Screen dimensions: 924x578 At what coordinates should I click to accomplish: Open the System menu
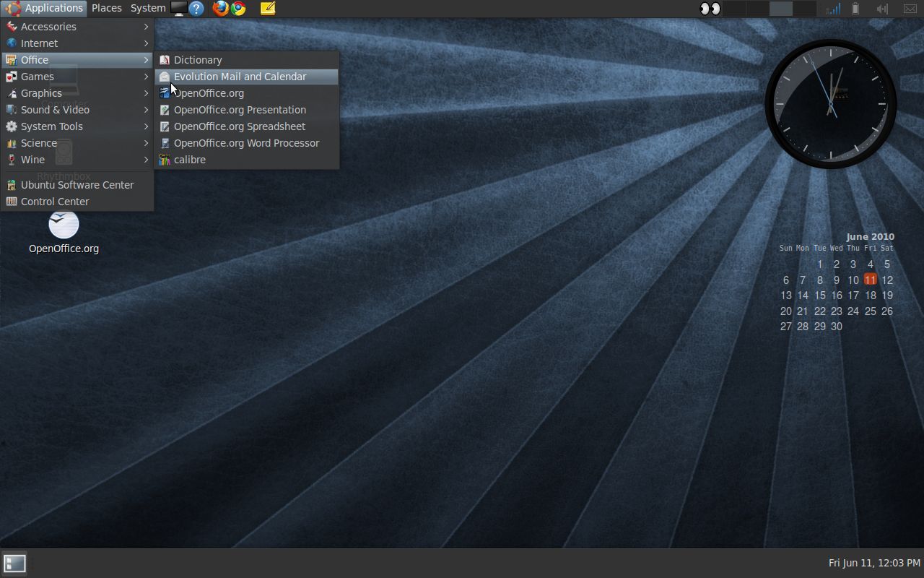coord(148,8)
